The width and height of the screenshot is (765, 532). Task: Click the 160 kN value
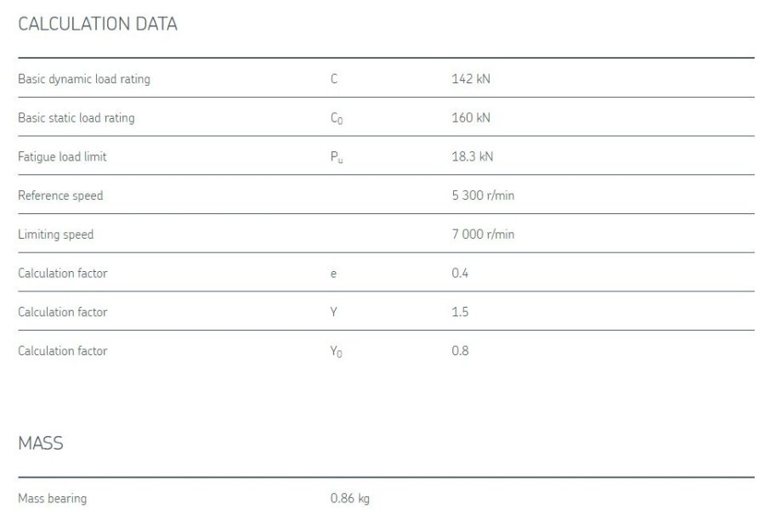point(471,118)
